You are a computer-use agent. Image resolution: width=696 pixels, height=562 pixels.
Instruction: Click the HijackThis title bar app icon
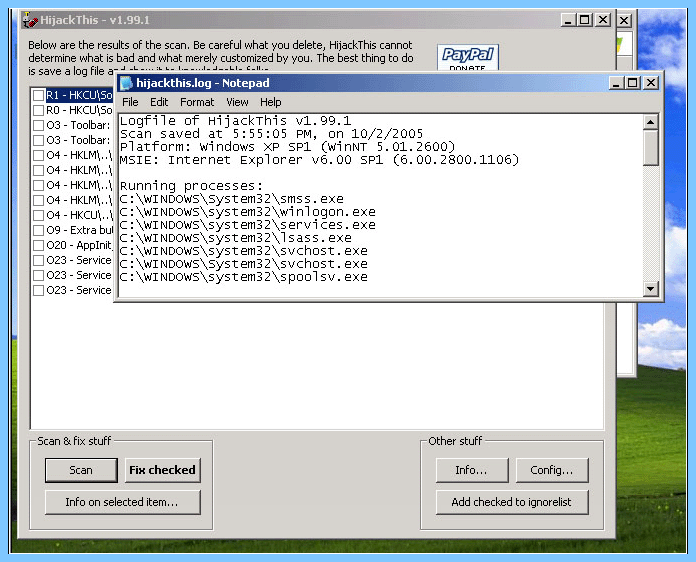30,20
